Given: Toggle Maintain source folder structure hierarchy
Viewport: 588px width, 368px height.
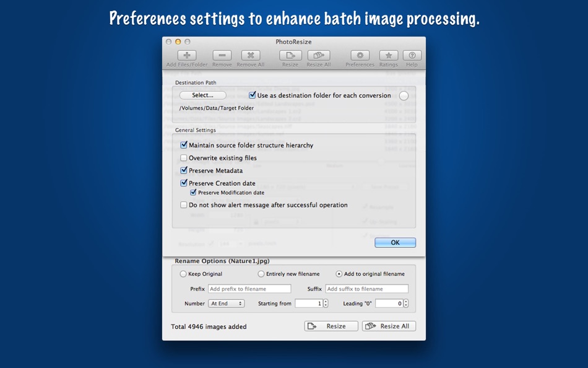Looking at the screenshot, I should [x=184, y=145].
